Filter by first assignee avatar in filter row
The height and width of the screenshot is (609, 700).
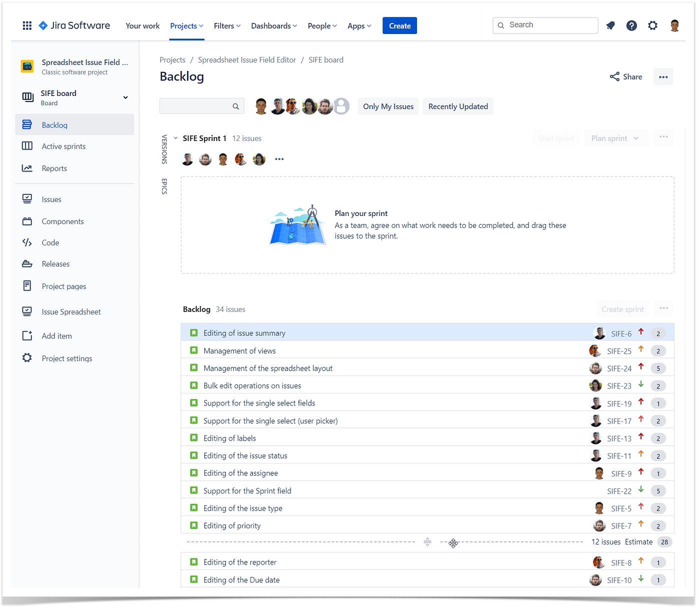[261, 106]
